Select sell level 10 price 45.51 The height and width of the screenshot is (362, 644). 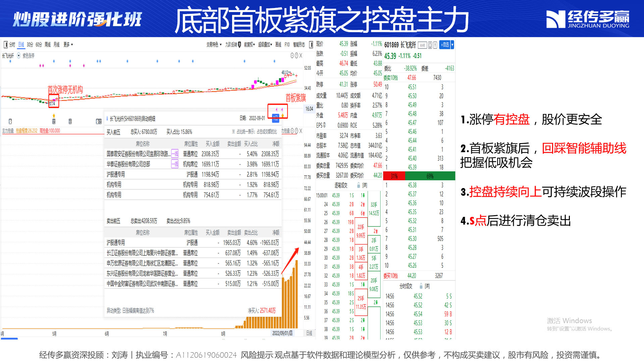(419, 87)
